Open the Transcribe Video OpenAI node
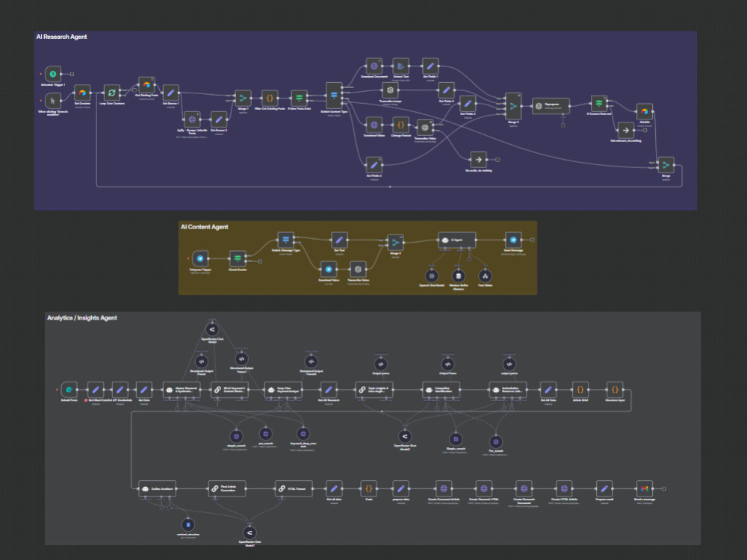747x560 pixels. [x=425, y=127]
